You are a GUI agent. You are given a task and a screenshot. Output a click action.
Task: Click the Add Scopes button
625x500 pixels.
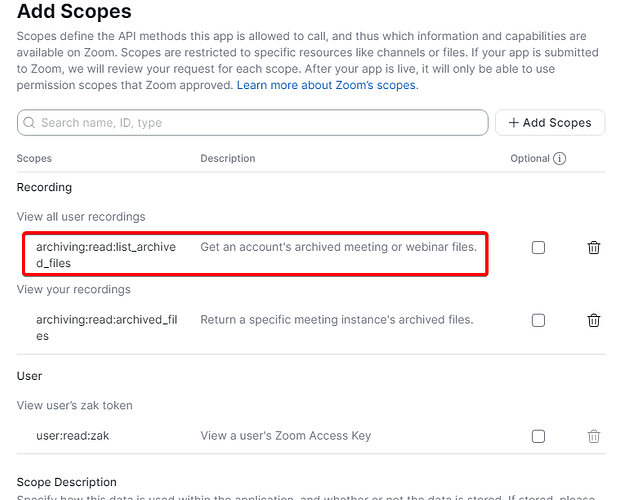pyautogui.click(x=550, y=122)
